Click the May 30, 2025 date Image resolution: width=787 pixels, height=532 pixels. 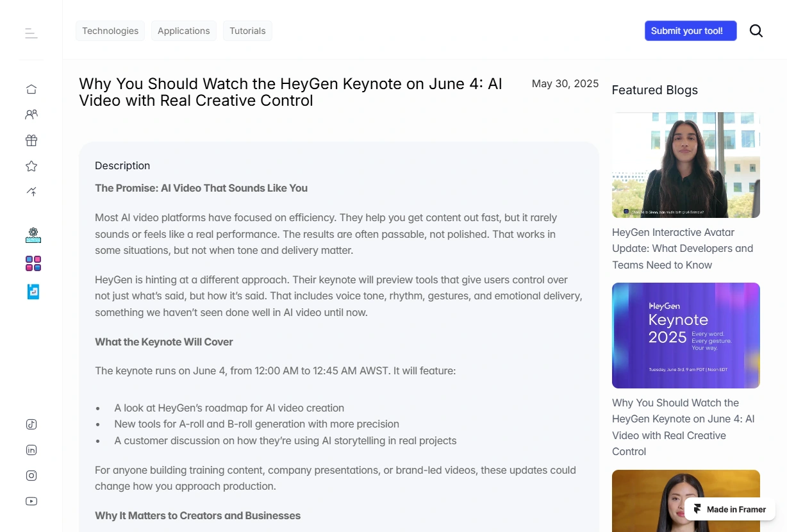coord(565,83)
